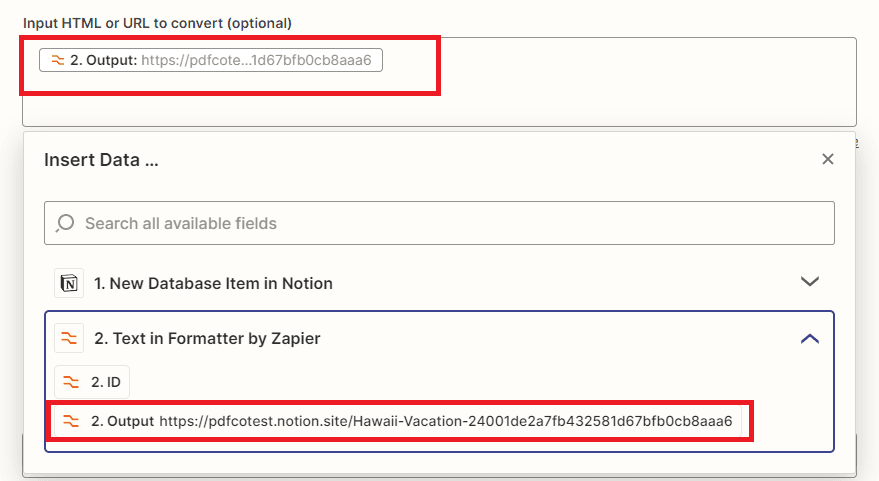Click the Input HTML or URL to convert label
Viewport: 879px width, 481px height.
pos(157,22)
